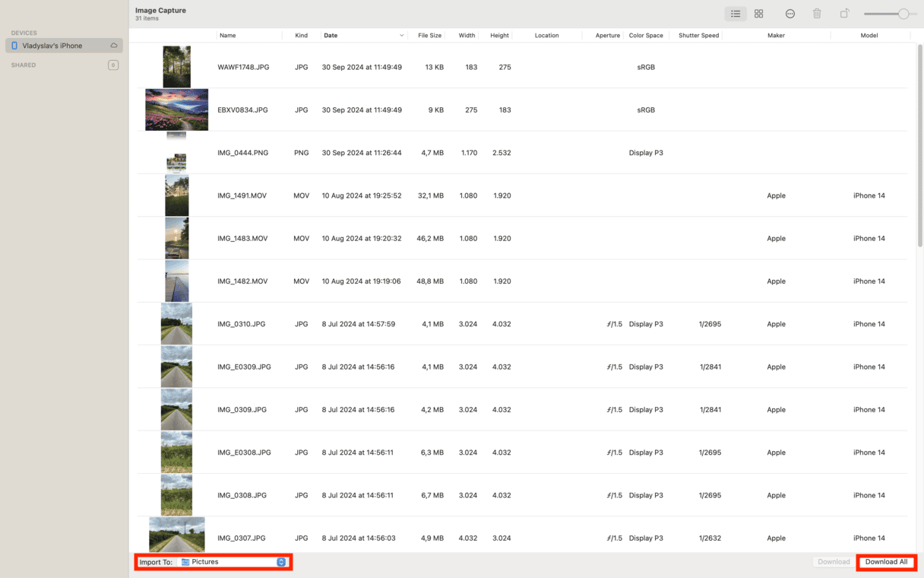The height and width of the screenshot is (578, 924).
Task: Sort by the Name column header
Action: pos(227,36)
